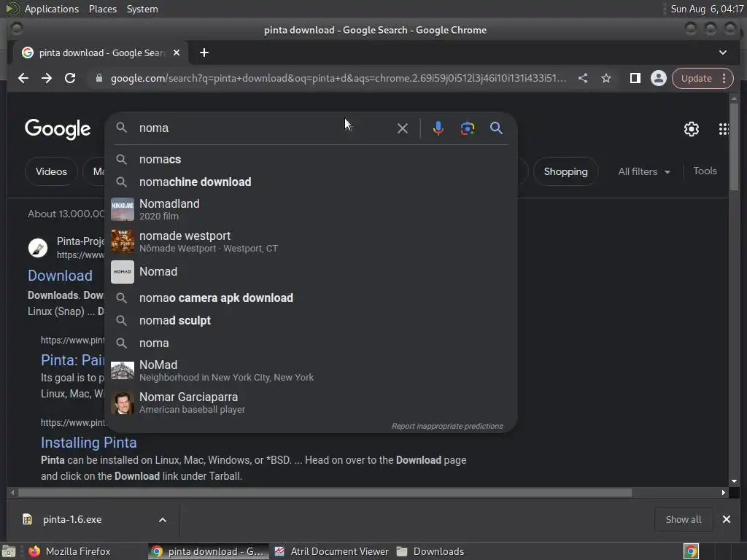Screen dimensions: 747x560
Task: Select the Videos filter tab
Action: 51,171
